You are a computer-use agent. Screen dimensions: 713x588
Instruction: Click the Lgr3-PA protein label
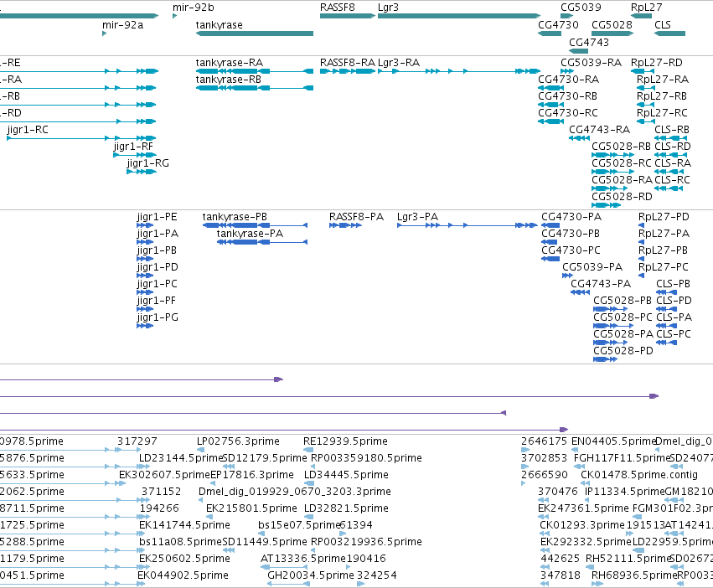point(417,216)
